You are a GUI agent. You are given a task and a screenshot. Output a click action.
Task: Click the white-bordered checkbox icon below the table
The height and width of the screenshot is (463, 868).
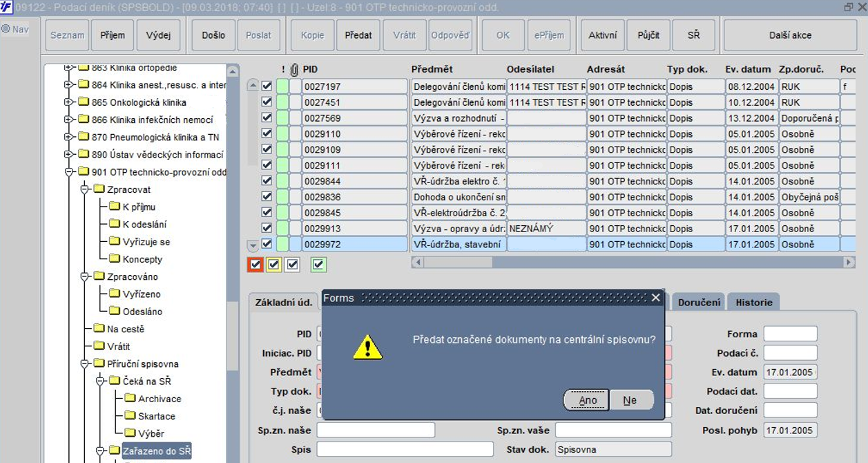(292, 264)
